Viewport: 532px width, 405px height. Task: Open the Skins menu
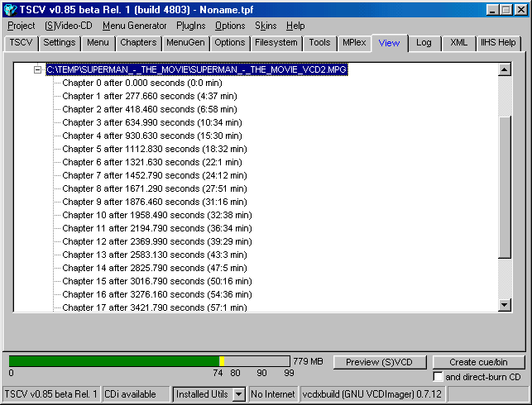point(266,26)
